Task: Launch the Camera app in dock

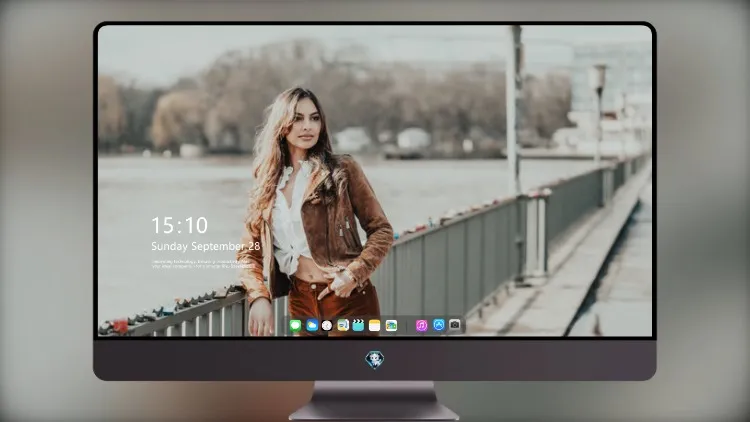Action: 455,325
